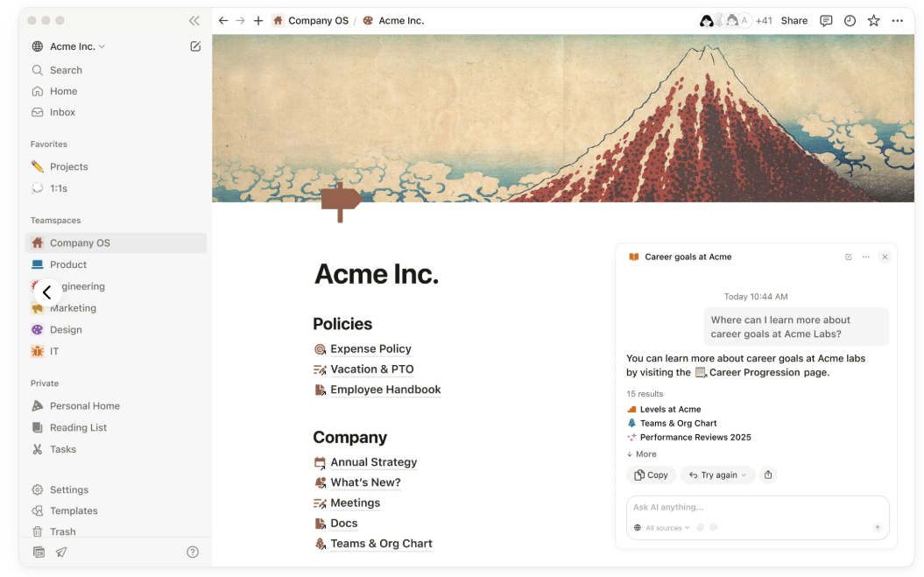
Task: Copy the AI response
Action: coord(651,475)
